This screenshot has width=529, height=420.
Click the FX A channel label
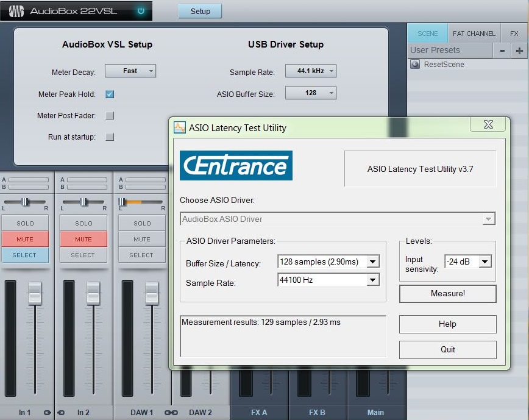coord(259,412)
